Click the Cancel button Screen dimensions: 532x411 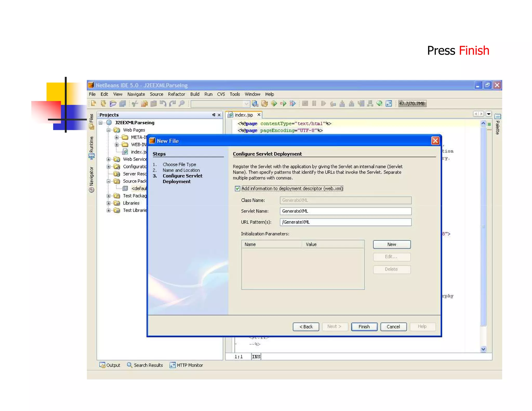(x=393, y=327)
